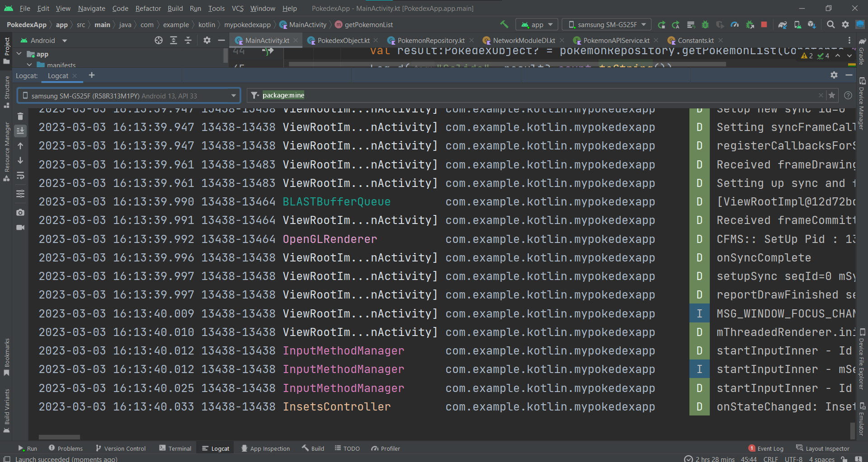Viewport: 868px width, 462px height.
Task: Open the Profile app gauge icon
Action: (735, 25)
